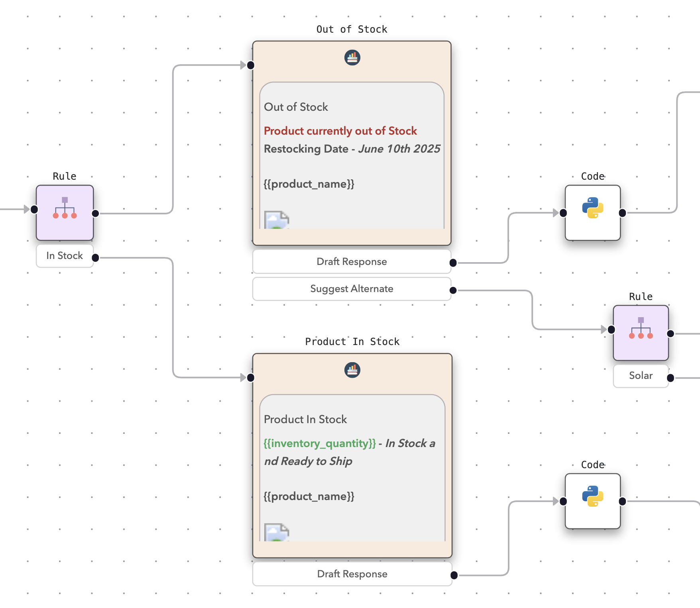The width and height of the screenshot is (700, 608).
Task: Click the red 'Product currently out of Stock' text
Action: pyautogui.click(x=340, y=131)
